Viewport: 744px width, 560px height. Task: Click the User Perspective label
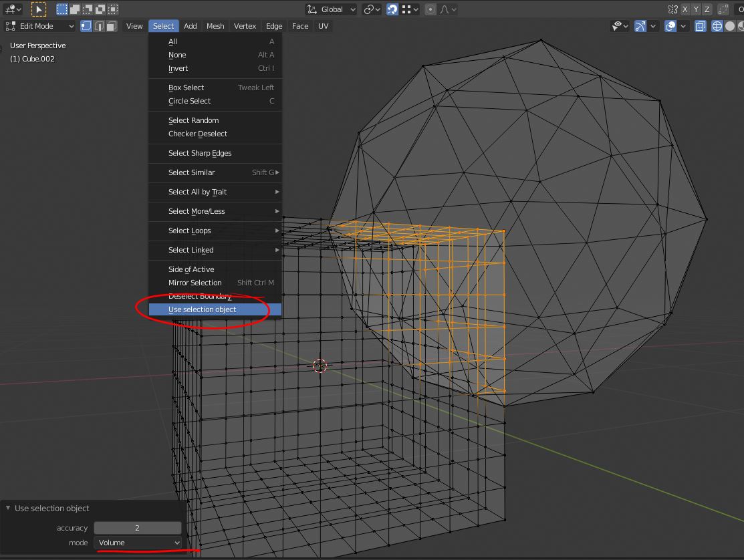38,45
